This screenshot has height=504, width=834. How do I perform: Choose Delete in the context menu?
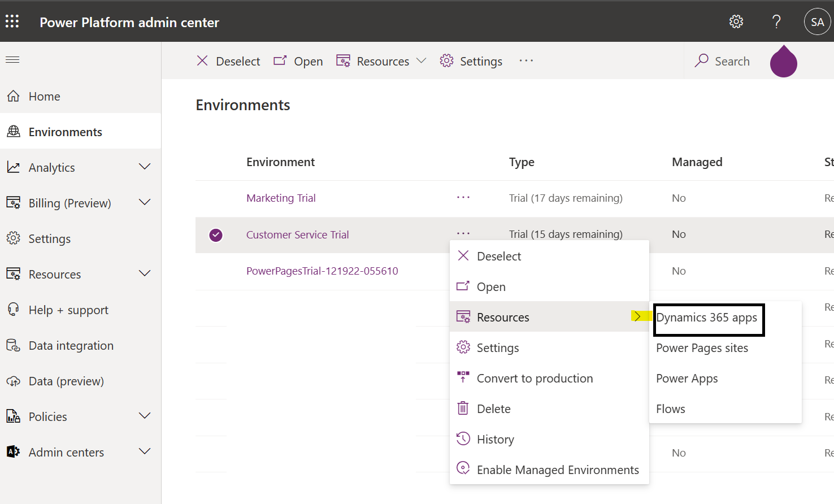click(x=549, y=409)
